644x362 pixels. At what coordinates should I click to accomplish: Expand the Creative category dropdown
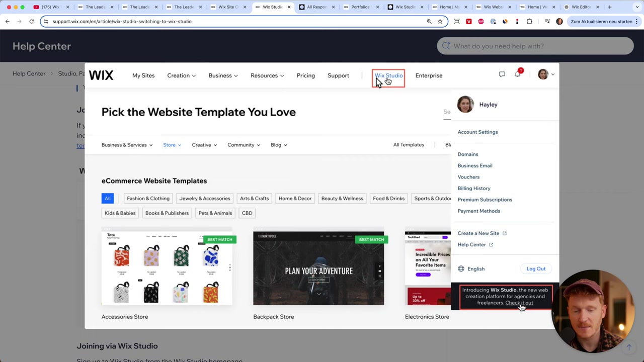pyautogui.click(x=204, y=145)
